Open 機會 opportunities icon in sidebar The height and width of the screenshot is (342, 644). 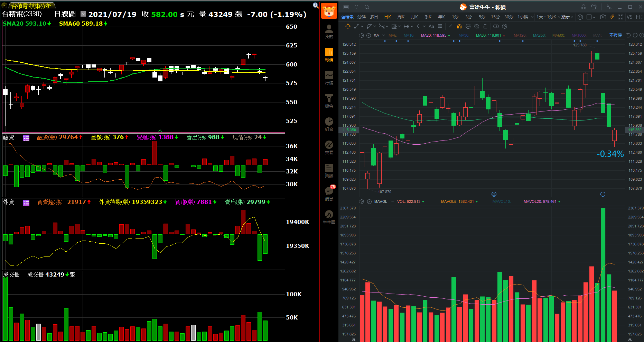[x=329, y=101]
